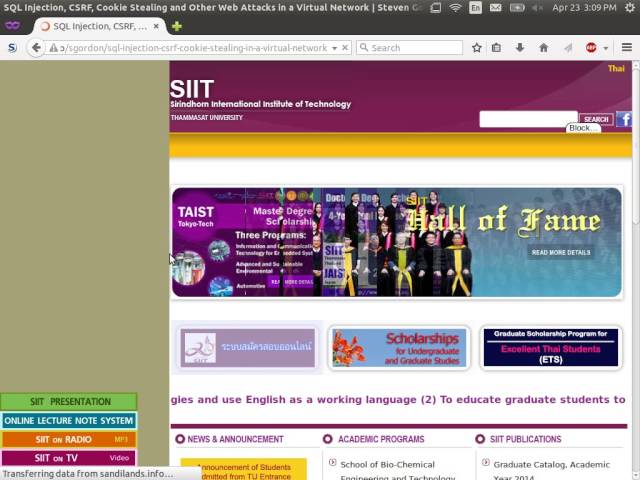
Task: Open the bookmarks list clipboard icon
Action: tap(496, 48)
